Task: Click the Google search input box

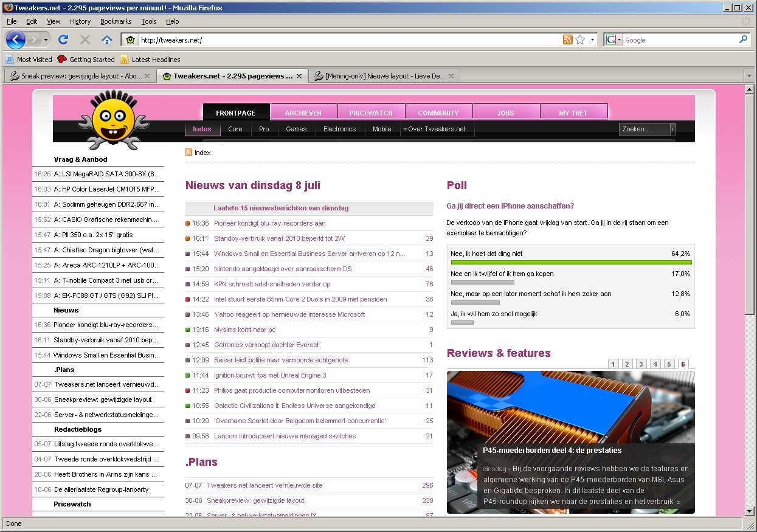Action: pos(680,40)
